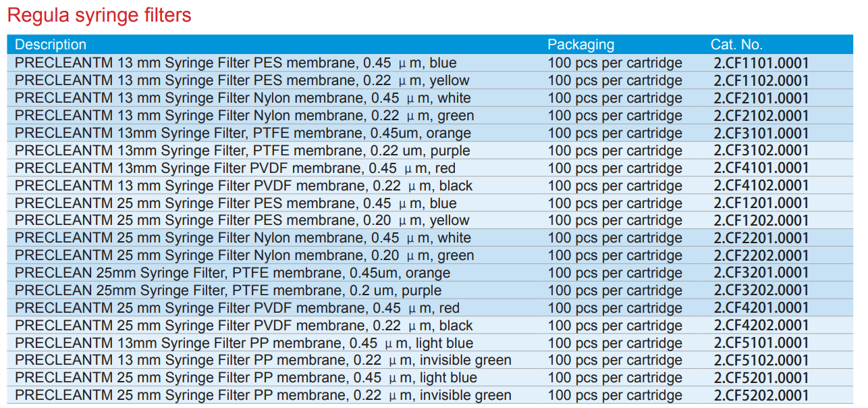Select catalog number 2.CF5101.0001
Screen dimensions: 868x408
click(761, 343)
